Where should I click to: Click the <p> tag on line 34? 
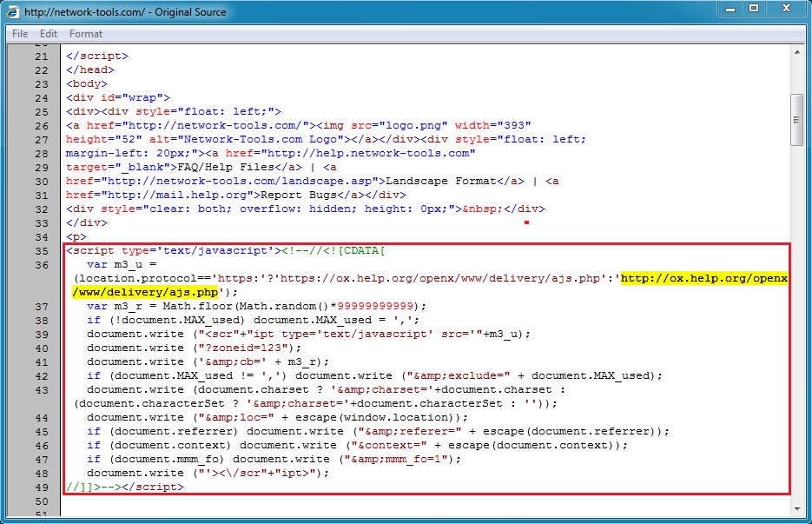76,237
